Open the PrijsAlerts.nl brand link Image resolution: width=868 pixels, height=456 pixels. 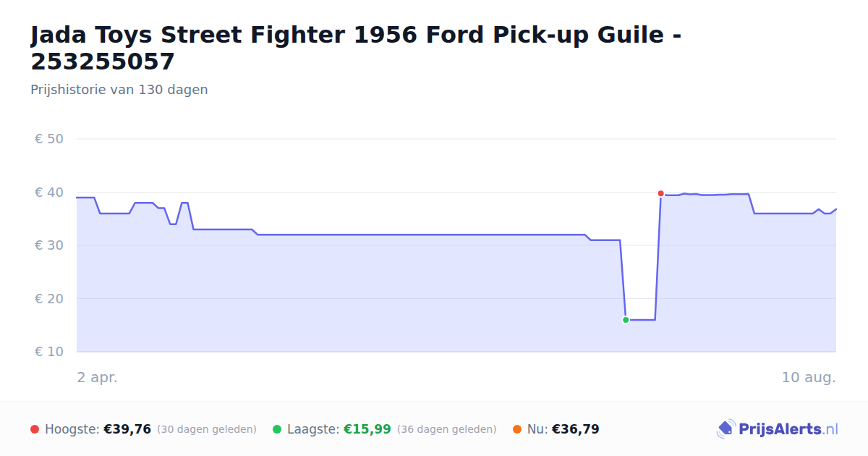pyautogui.click(x=778, y=429)
